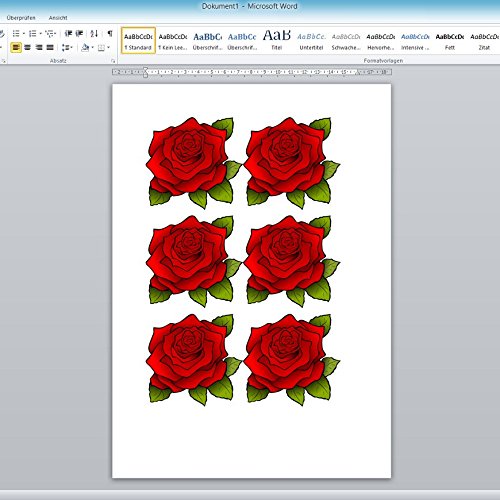Viewport: 500px width, 500px height.
Task: Turn off left text alignment
Action: [16, 48]
